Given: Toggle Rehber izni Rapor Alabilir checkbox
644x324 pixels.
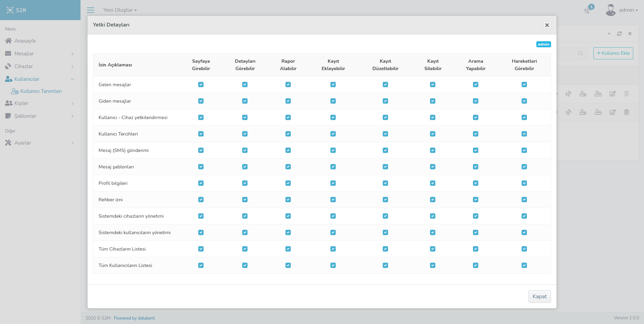Looking at the screenshot, I should pos(288,200).
